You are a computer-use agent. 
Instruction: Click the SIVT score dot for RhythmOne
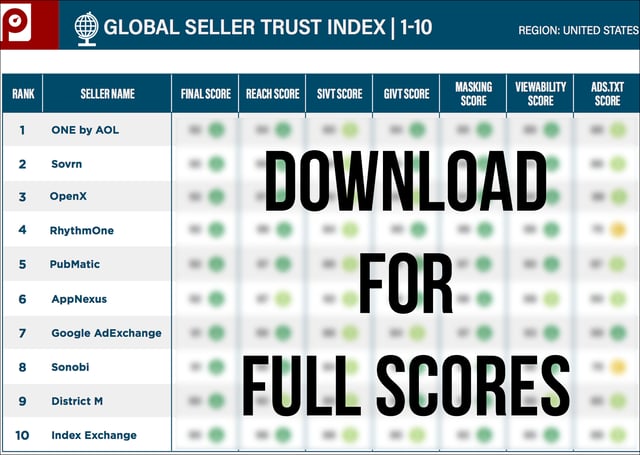[x=350, y=230]
